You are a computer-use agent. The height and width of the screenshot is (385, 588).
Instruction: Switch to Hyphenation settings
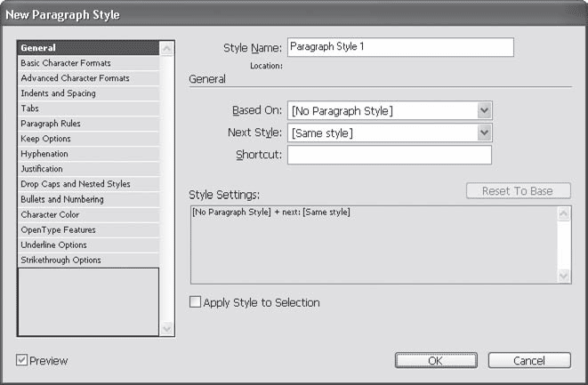44,154
